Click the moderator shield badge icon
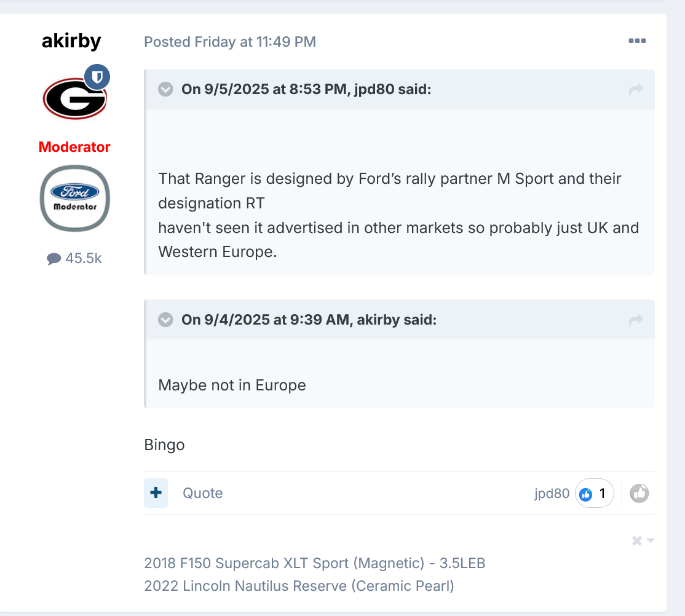 pyautogui.click(x=97, y=77)
